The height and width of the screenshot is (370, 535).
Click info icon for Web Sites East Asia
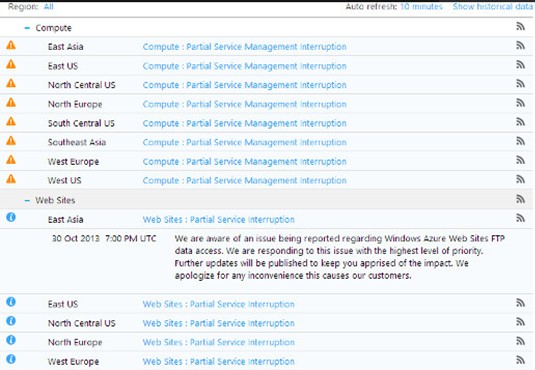click(x=11, y=217)
